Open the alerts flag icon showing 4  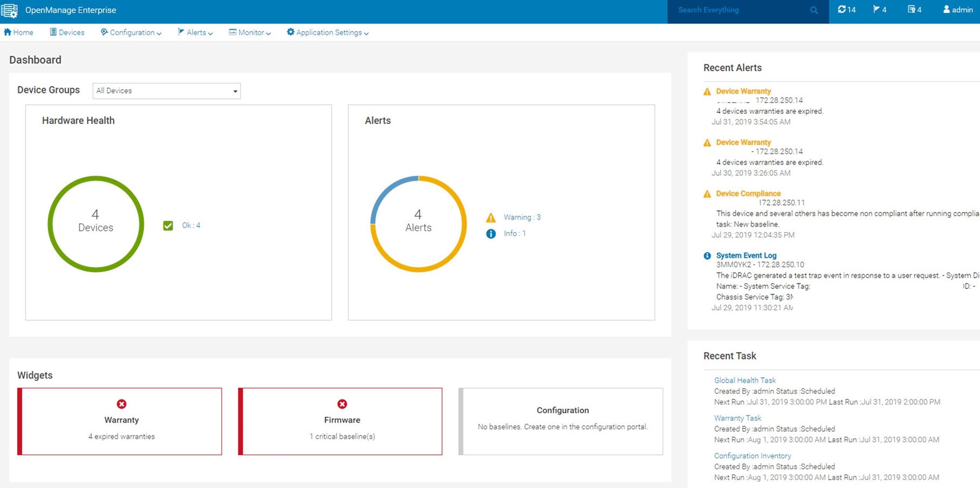point(880,10)
